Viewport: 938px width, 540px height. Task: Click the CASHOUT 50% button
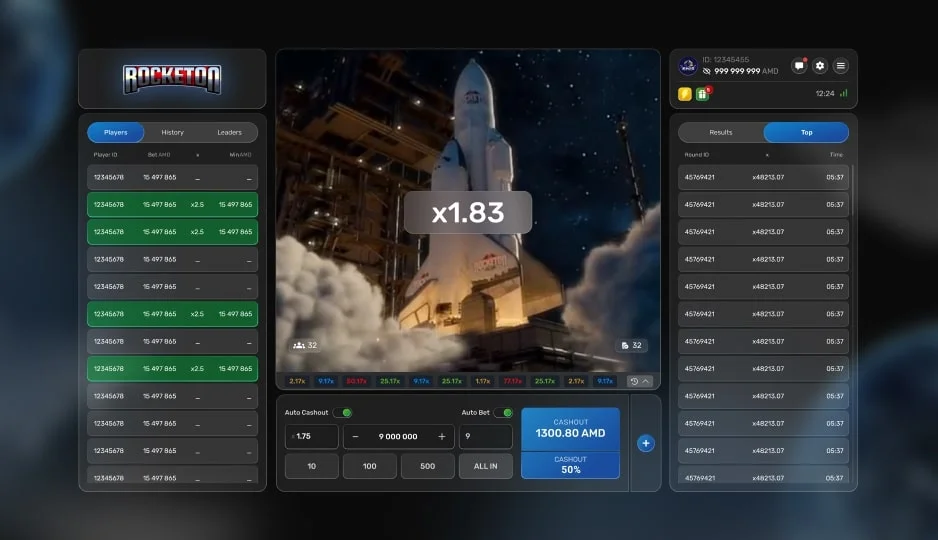pos(570,465)
